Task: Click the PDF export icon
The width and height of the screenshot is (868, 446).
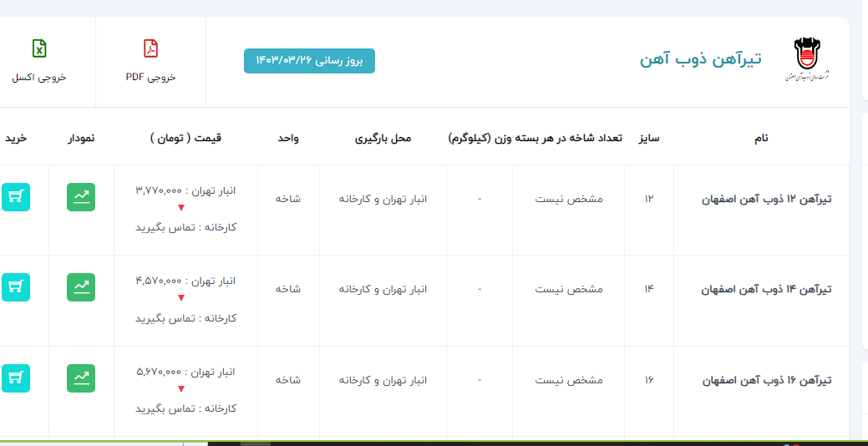Action: (150, 48)
